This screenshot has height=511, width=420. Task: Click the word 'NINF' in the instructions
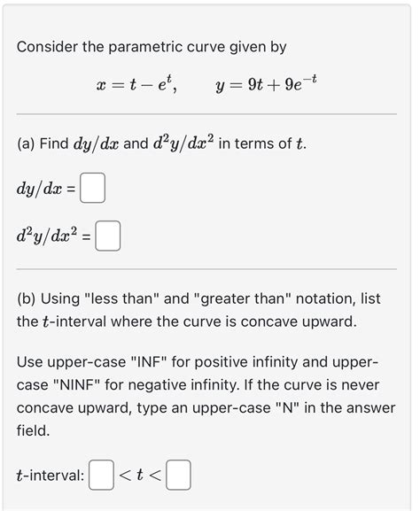click(77, 385)
